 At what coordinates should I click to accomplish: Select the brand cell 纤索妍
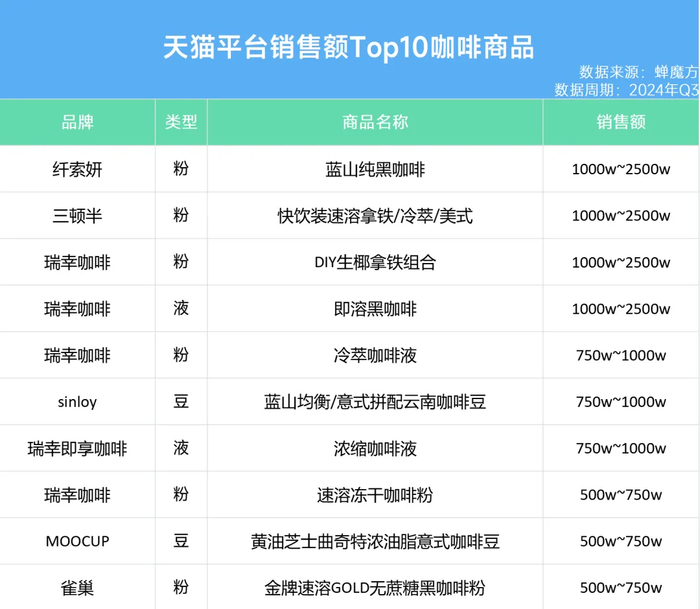pyautogui.click(x=78, y=169)
